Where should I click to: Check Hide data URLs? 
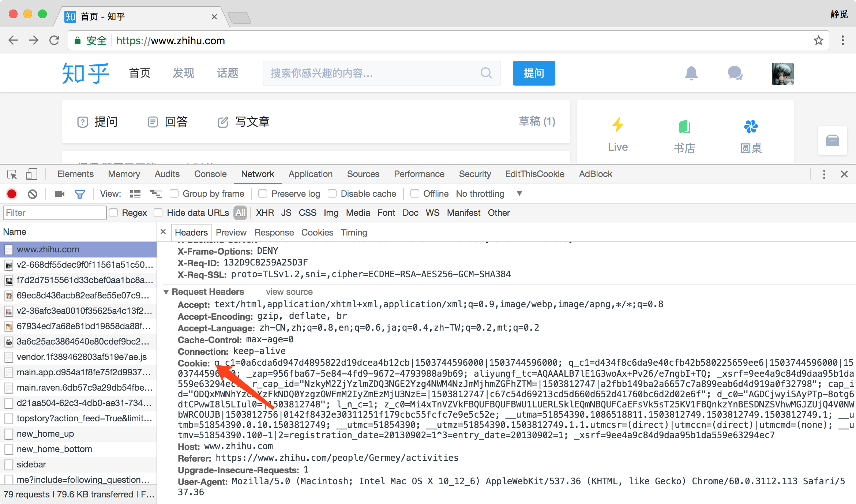tap(158, 212)
